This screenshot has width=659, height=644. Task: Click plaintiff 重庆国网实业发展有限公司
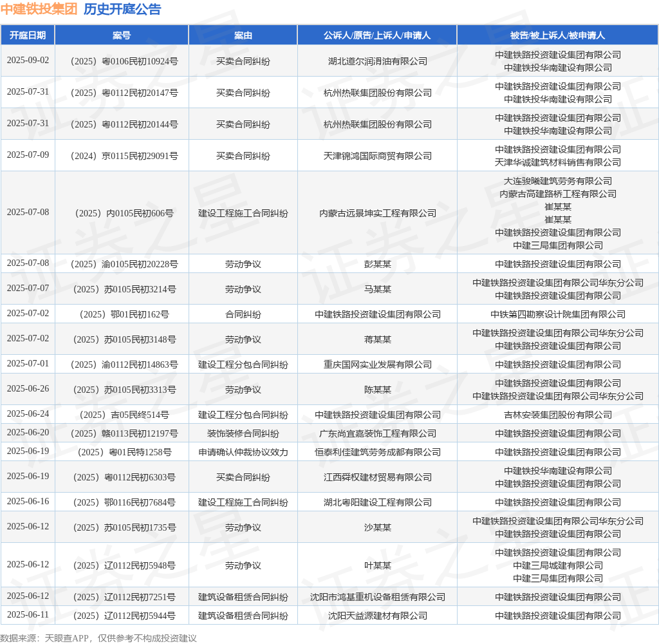click(x=377, y=365)
